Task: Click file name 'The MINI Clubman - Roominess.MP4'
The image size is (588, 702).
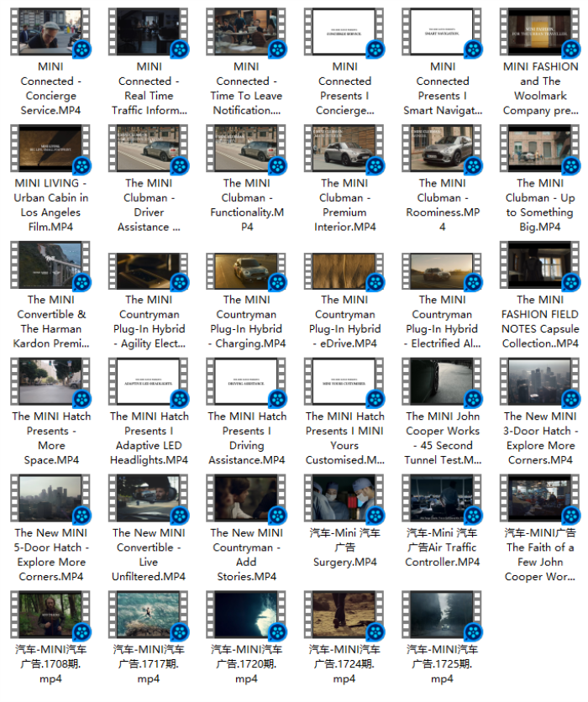Action: [443, 205]
